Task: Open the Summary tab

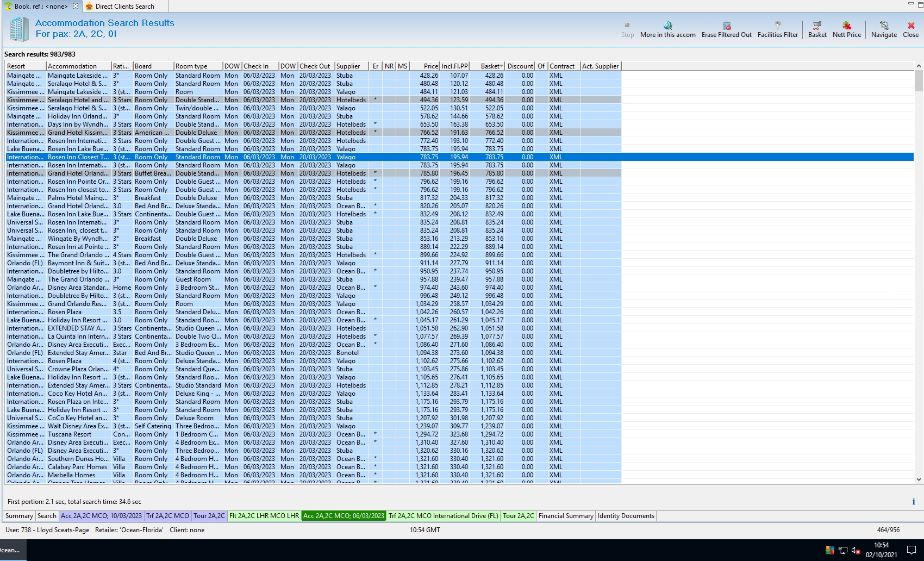Action: click(x=19, y=516)
